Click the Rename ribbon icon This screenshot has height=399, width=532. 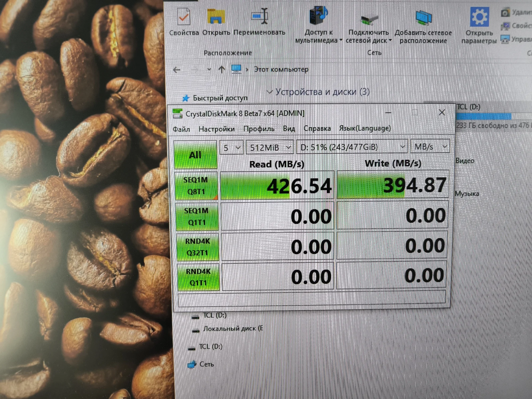click(x=260, y=17)
